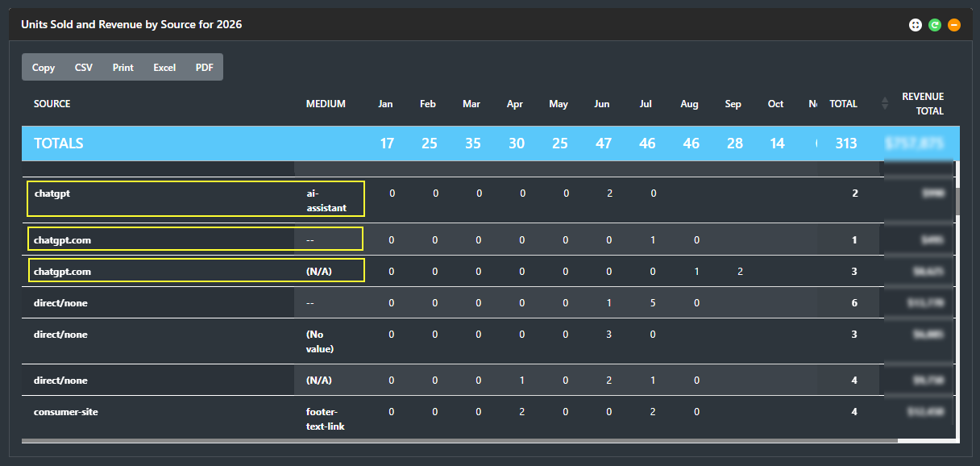Expand the panel with the white fullscreen icon
The image size is (980, 466).
[x=915, y=25]
